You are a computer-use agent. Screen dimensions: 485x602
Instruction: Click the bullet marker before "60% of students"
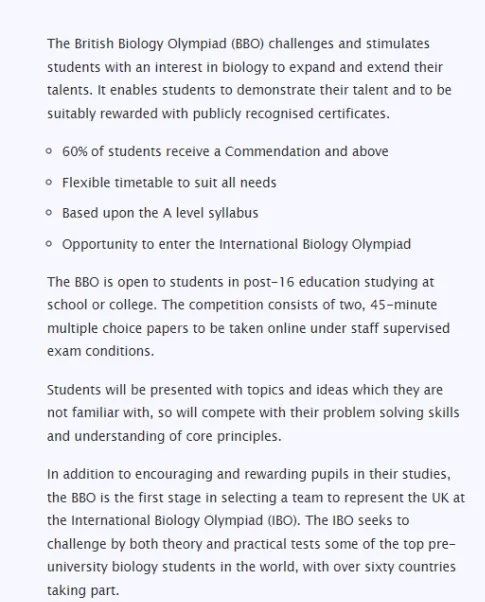click(49, 151)
